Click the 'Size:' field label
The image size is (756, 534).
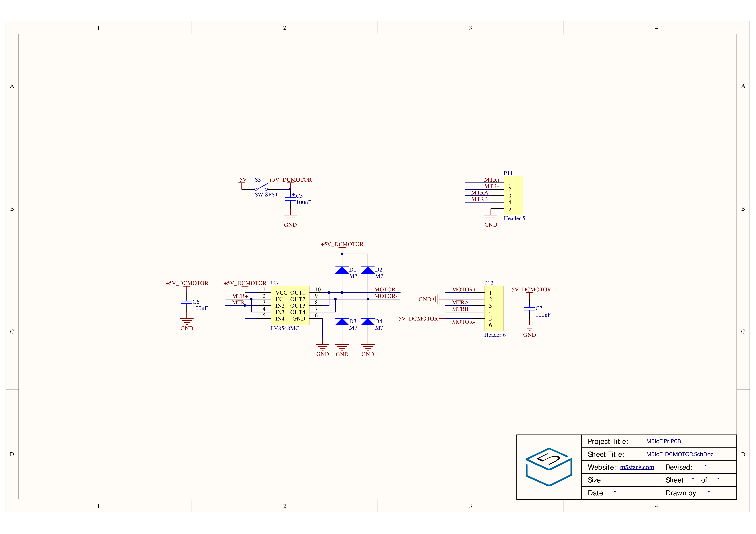(595, 480)
